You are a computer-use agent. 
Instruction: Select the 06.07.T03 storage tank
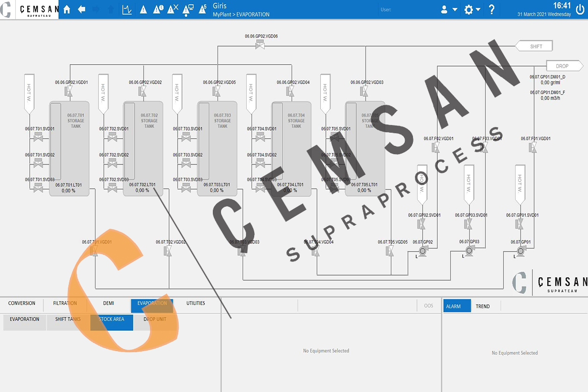[217, 149]
